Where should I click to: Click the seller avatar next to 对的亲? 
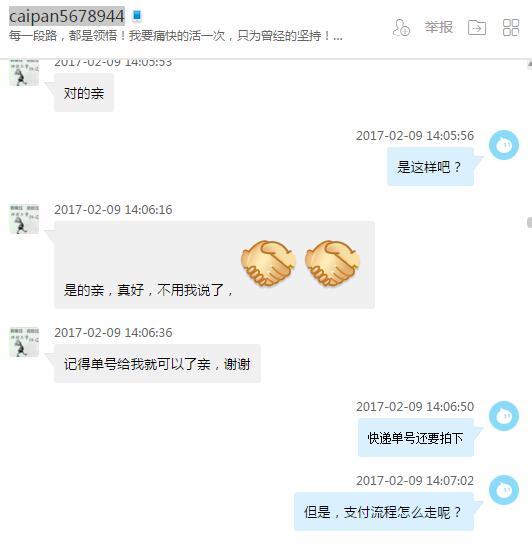coord(24,72)
